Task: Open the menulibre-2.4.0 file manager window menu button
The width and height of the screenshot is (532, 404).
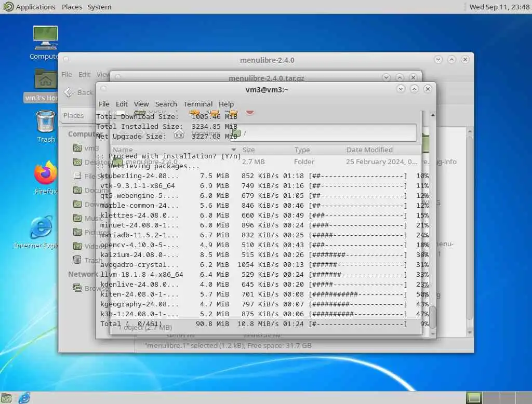Action: tap(66, 59)
